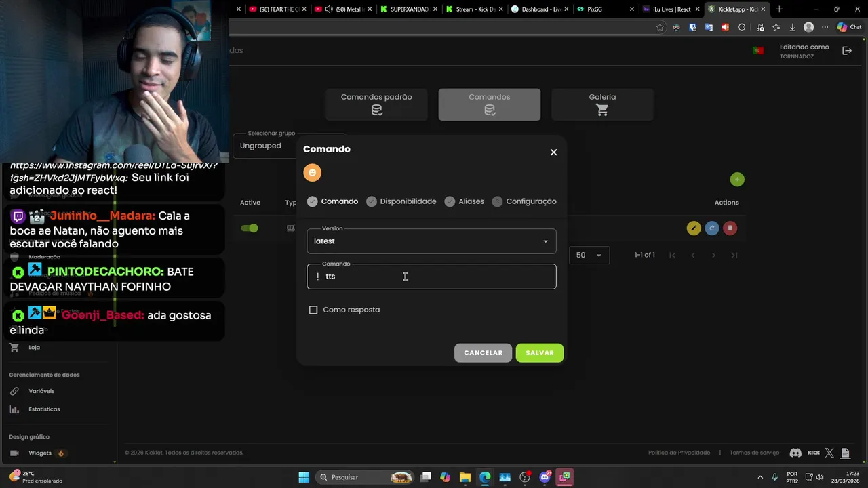Viewport: 868px width, 488px height.
Task: Toggle the command Active switch
Action: pos(250,228)
